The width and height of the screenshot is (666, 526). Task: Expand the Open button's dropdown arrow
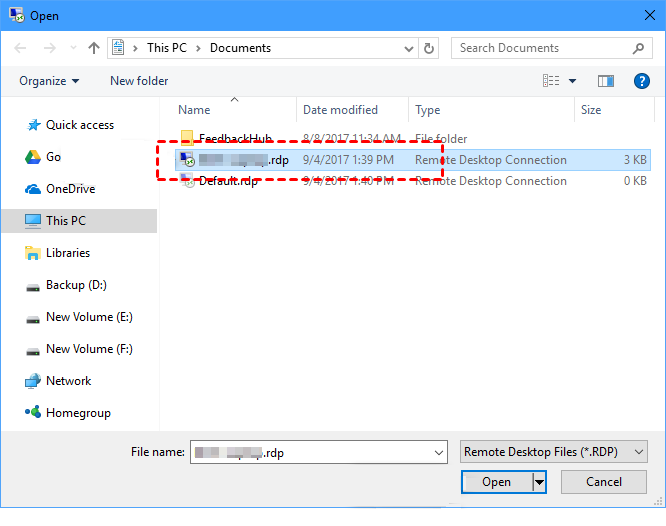tap(539, 482)
